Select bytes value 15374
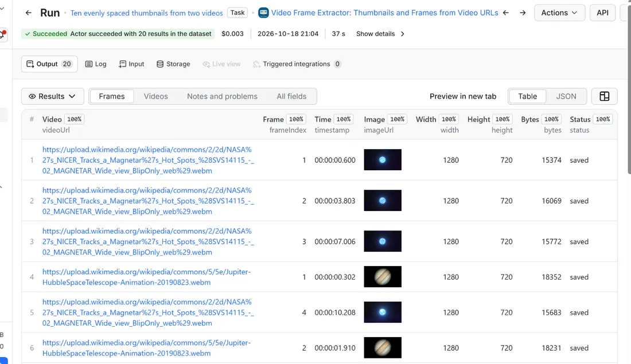Image resolution: width=631 pixels, height=364 pixels. (551, 160)
